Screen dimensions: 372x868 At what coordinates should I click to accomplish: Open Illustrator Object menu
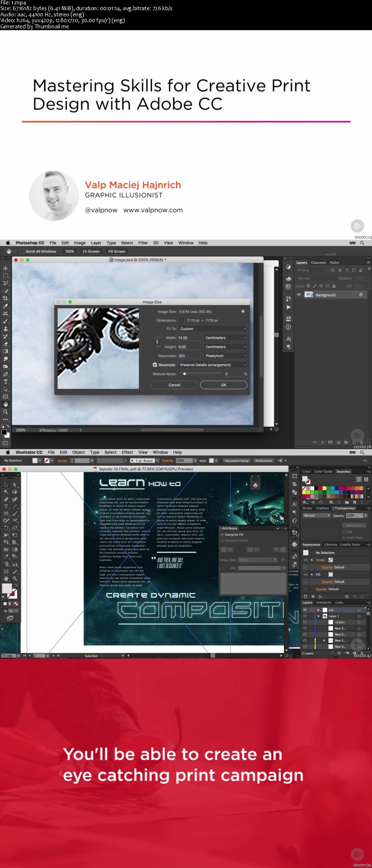pyautogui.click(x=78, y=452)
